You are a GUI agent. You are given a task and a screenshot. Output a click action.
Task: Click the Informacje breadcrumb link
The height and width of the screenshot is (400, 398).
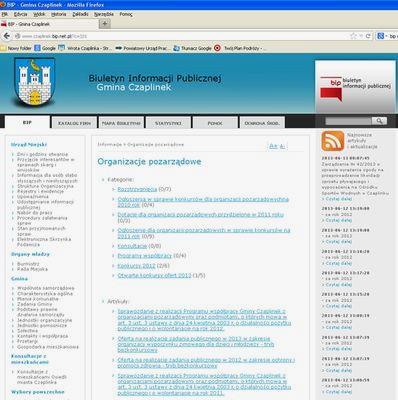[x=110, y=145]
